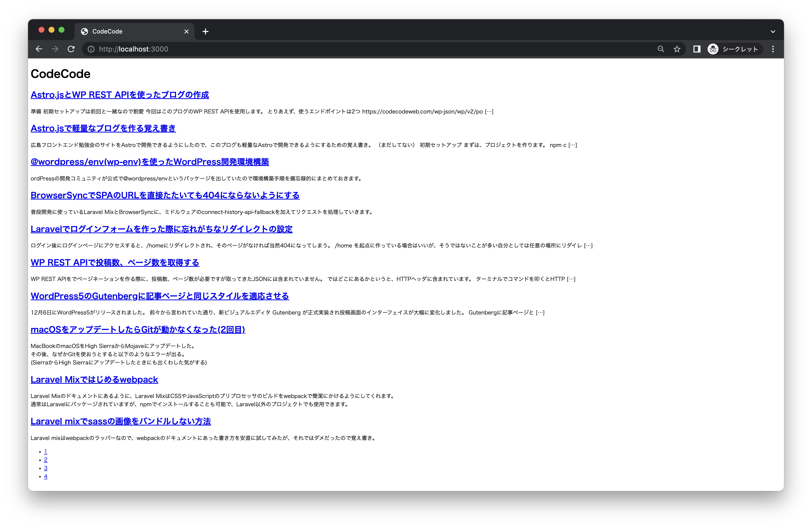Viewport: 812px width, 528px height.
Task: Close the CodeCode tab
Action: coord(186,31)
